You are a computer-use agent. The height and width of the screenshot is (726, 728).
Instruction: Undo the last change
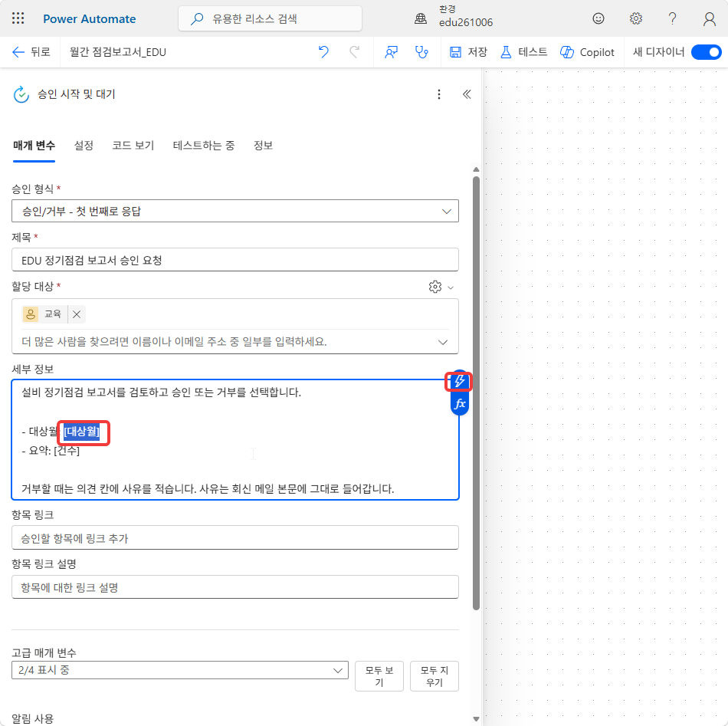coord(323,51)
